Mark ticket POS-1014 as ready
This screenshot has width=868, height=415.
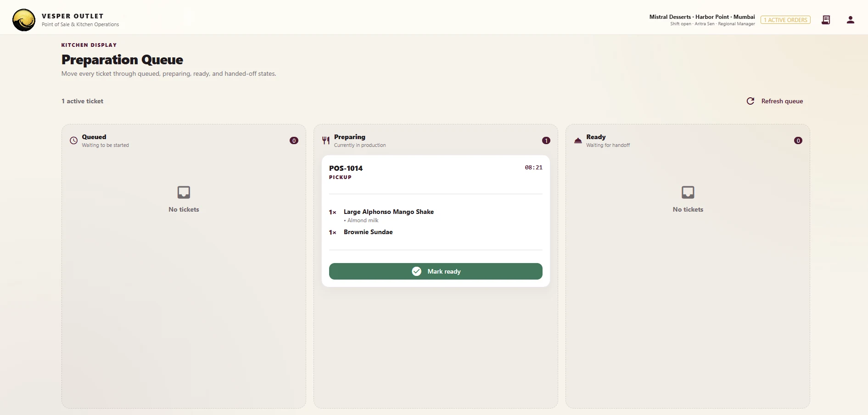[436, 271]
